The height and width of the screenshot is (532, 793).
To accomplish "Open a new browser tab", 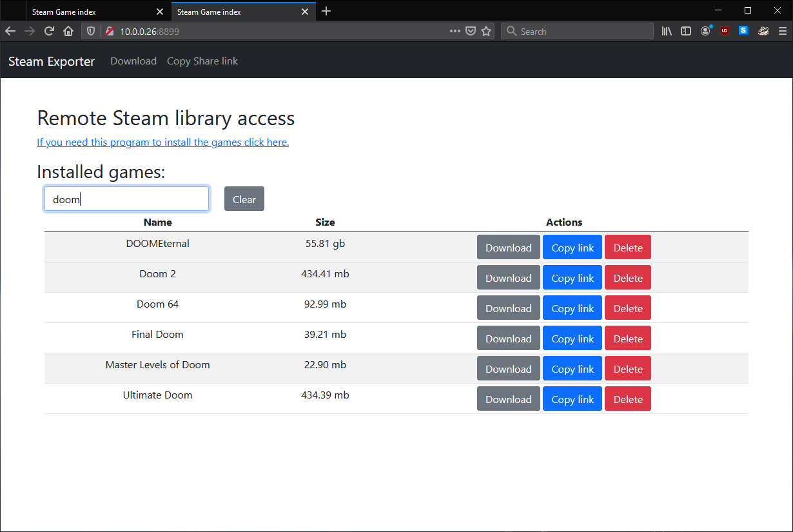I will pos(326,11).
